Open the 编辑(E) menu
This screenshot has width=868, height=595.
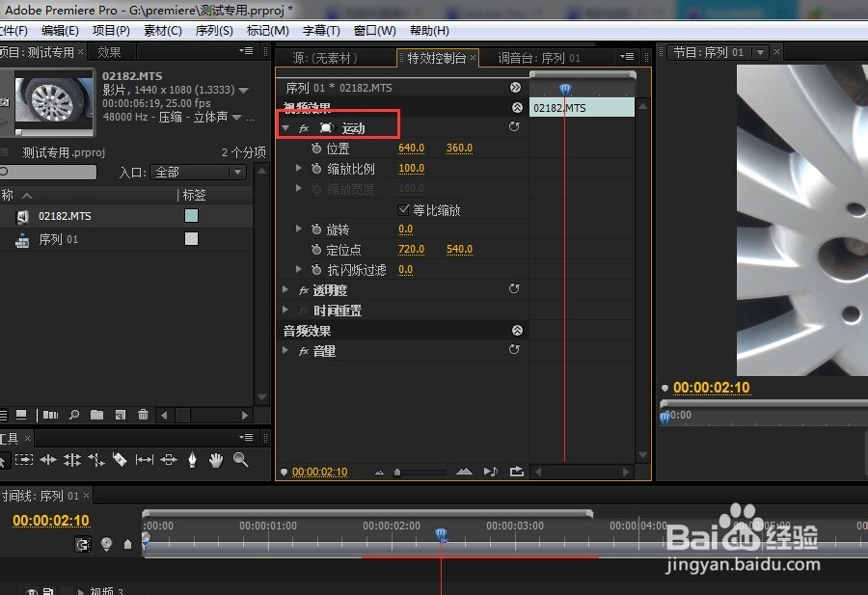[60, 31]
